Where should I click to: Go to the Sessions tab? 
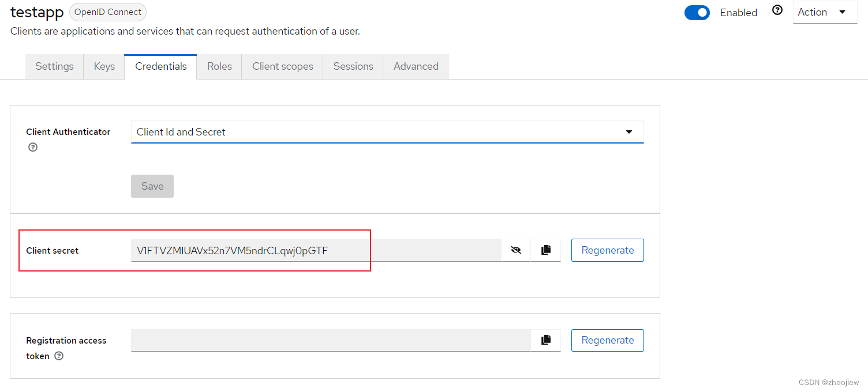pyautogui.click(x=353, y=66)
